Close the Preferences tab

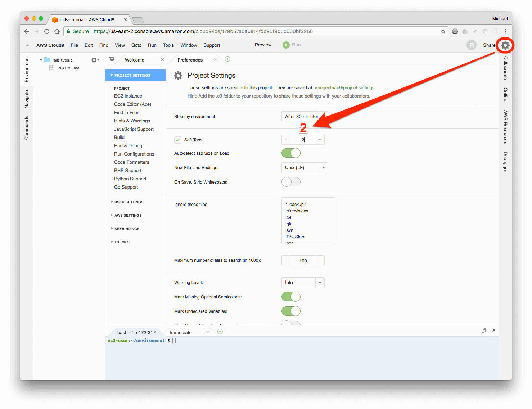(215, 60)
